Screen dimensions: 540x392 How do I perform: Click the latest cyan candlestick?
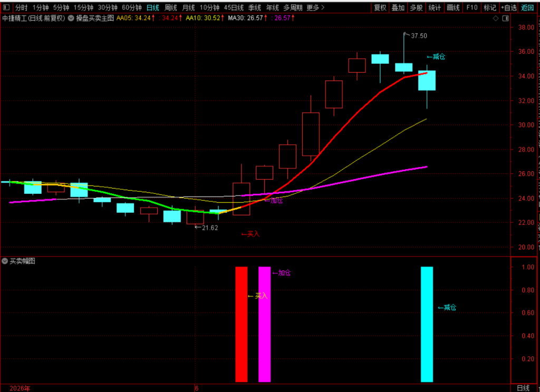(427, 81)
